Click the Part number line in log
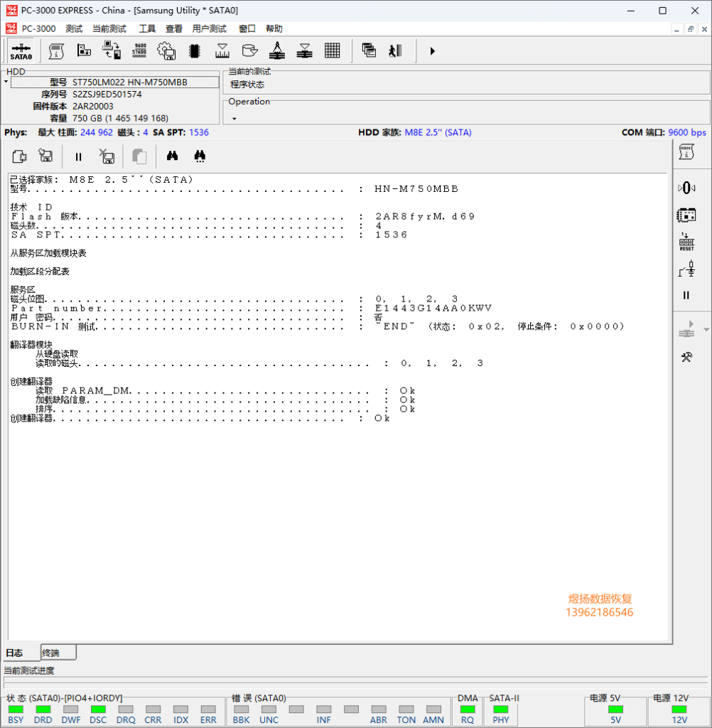Image resolution: width=712 pixels, height=728 pixels. coord(251,309)
